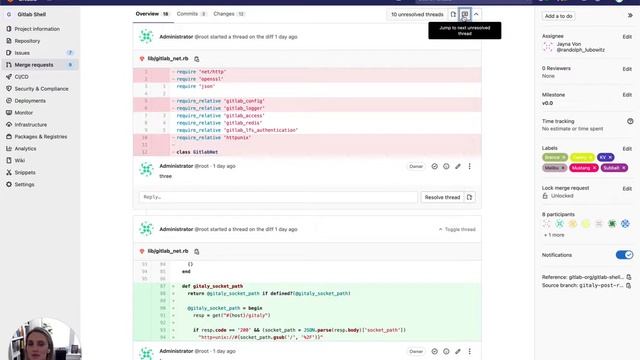
Task: Edit bottom comment with pencil icon
Action: tap(458, 351)
